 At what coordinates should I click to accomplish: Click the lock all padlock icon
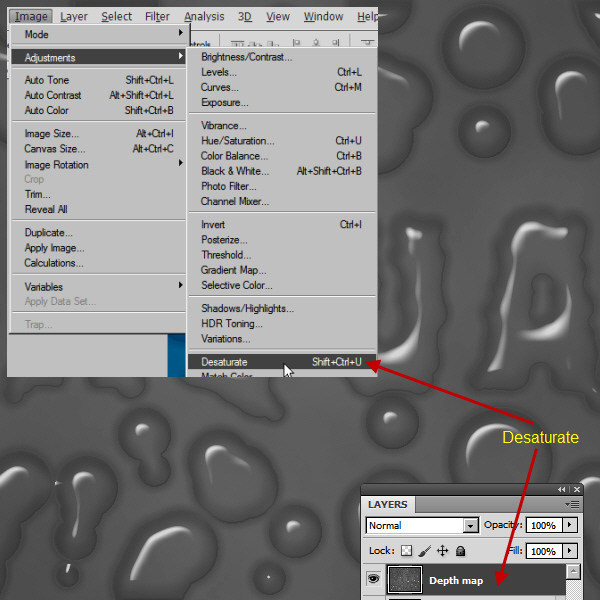click(x=460, y=551)
